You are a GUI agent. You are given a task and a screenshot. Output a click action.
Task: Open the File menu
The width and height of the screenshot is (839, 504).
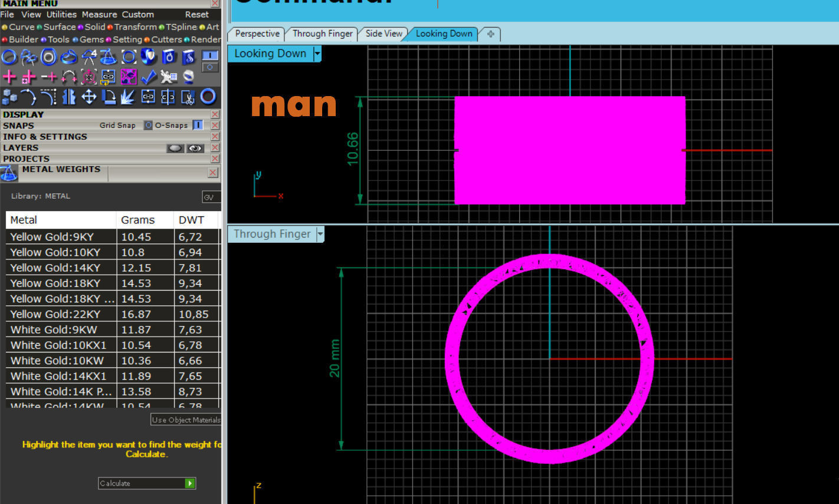point(7,14)
